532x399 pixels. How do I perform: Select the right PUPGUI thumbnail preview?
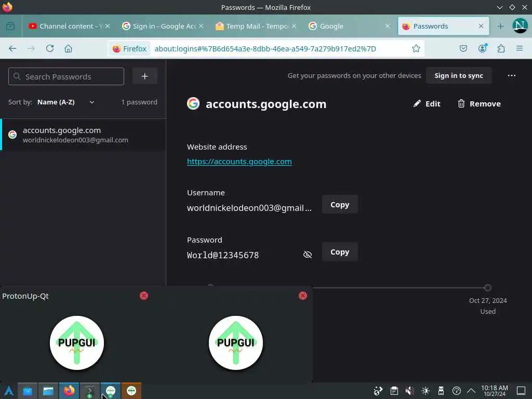[236, 343]
